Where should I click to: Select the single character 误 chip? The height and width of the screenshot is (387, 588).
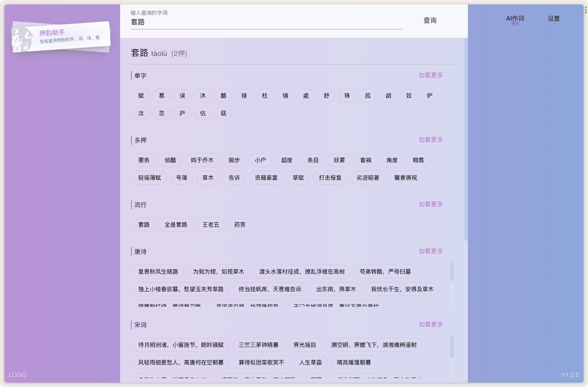click(x=182, y=96)
